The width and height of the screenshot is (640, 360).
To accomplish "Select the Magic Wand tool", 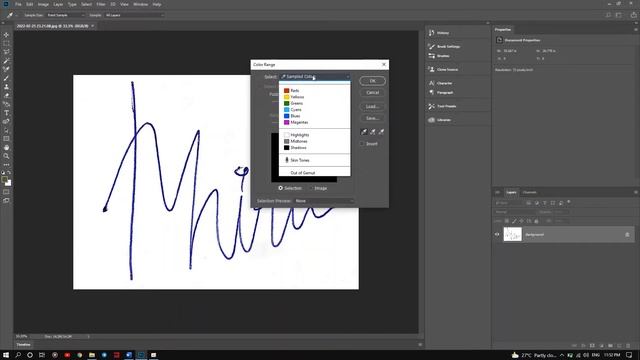I will coord(6,60).
